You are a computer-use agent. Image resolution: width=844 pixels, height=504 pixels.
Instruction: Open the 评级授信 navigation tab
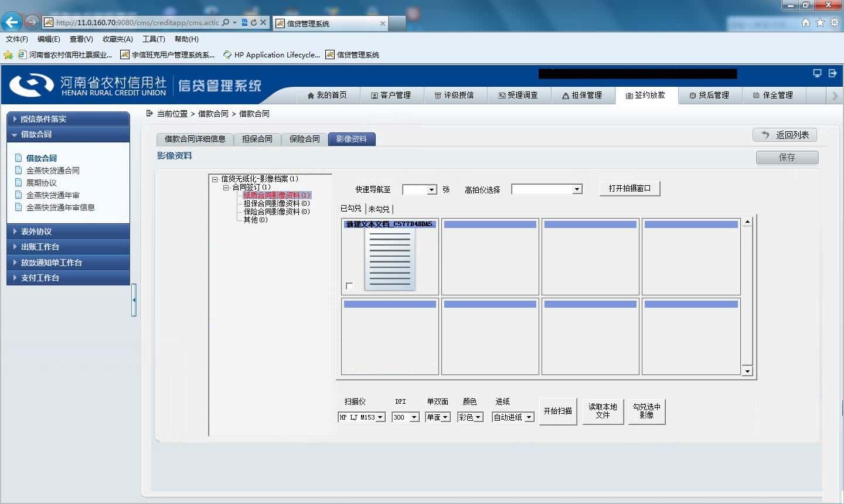454,95
